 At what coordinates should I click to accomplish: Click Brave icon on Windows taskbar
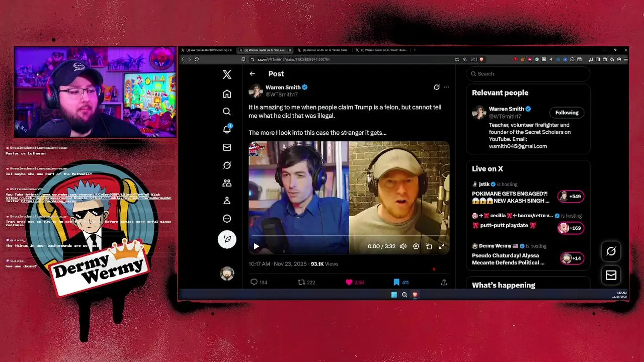coord(415,295)
